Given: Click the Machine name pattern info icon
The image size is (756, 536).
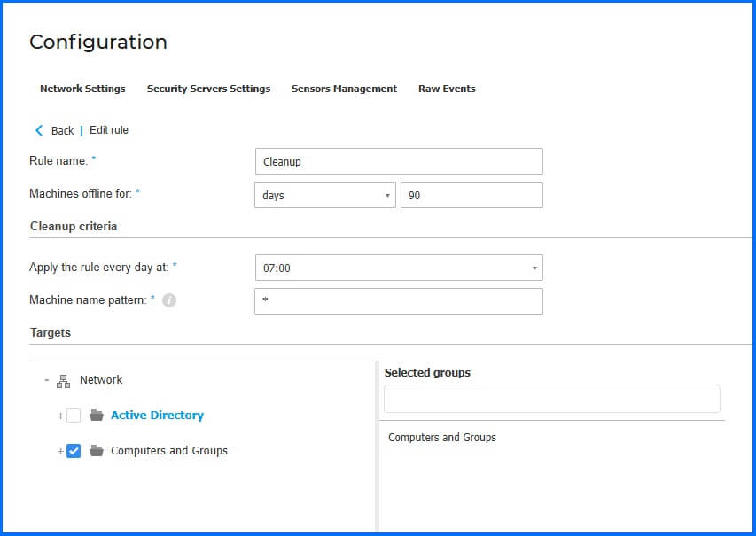Looking at the screenshot, I should point(169,300).
